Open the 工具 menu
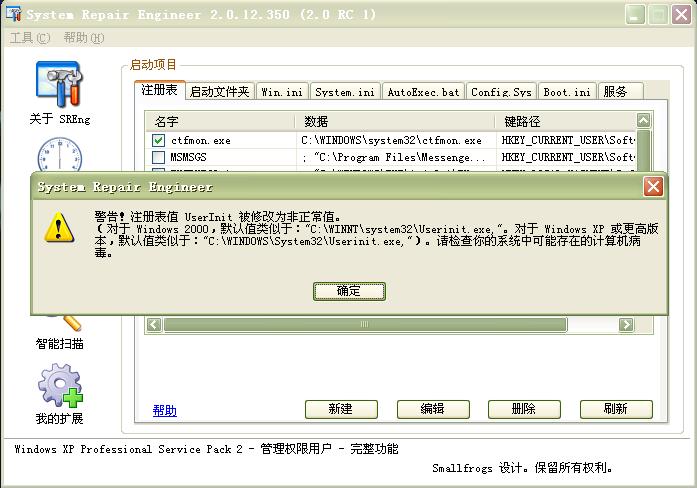 pyautogui.click(x=30, y=38)
